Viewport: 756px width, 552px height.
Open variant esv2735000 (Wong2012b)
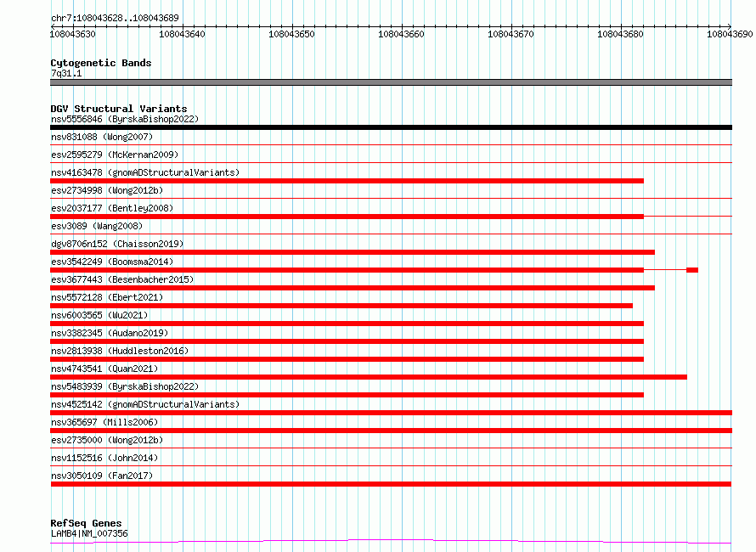(107, 440)
